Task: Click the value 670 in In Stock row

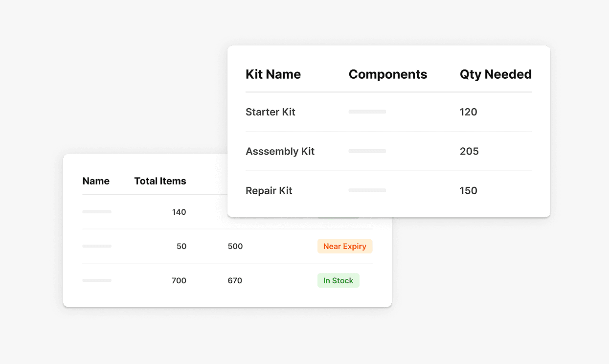Action: [x=235, y=280]
